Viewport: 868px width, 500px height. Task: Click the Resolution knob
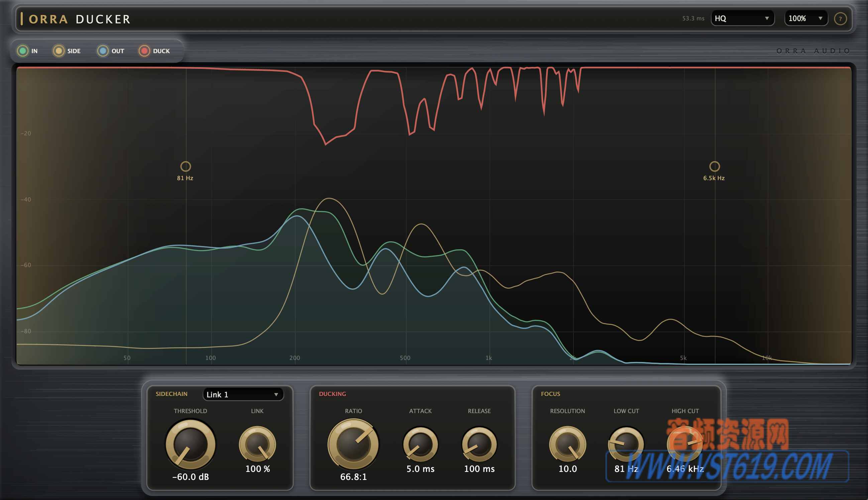tap(567, 444)
